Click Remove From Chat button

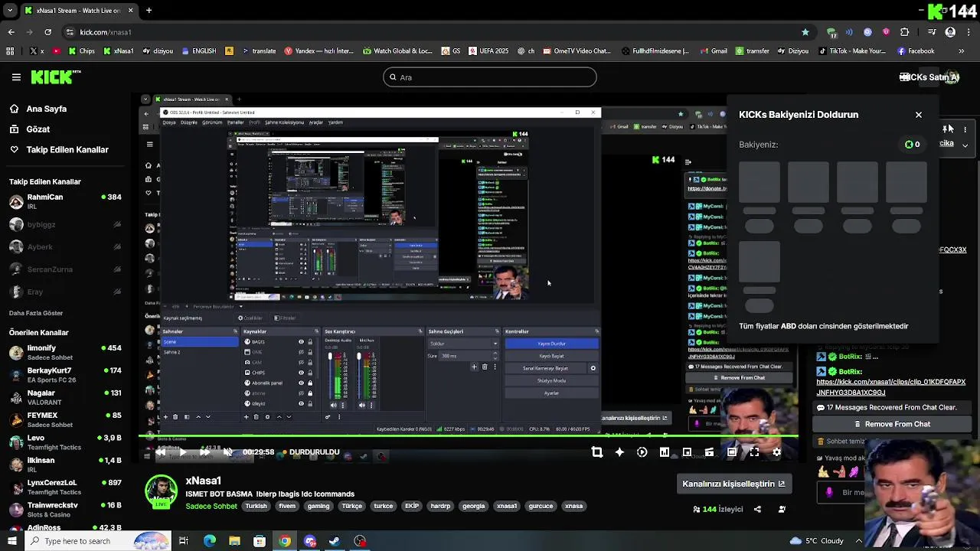click(x=891, y=424)
